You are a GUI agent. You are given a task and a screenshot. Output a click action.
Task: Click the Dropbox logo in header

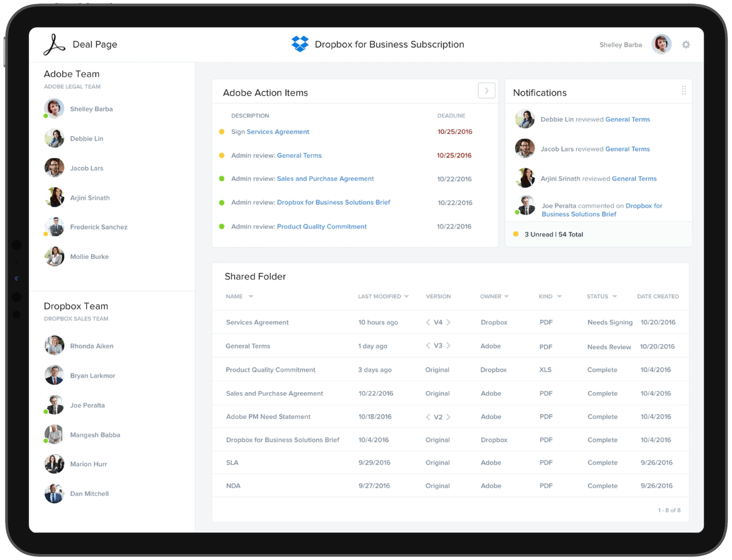tap(300, 44)
